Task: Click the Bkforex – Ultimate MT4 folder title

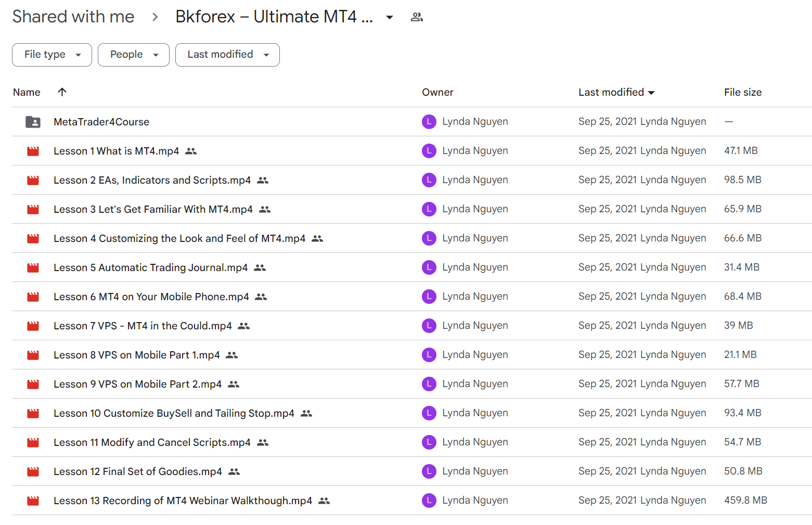Action: (x=274, y=17)
